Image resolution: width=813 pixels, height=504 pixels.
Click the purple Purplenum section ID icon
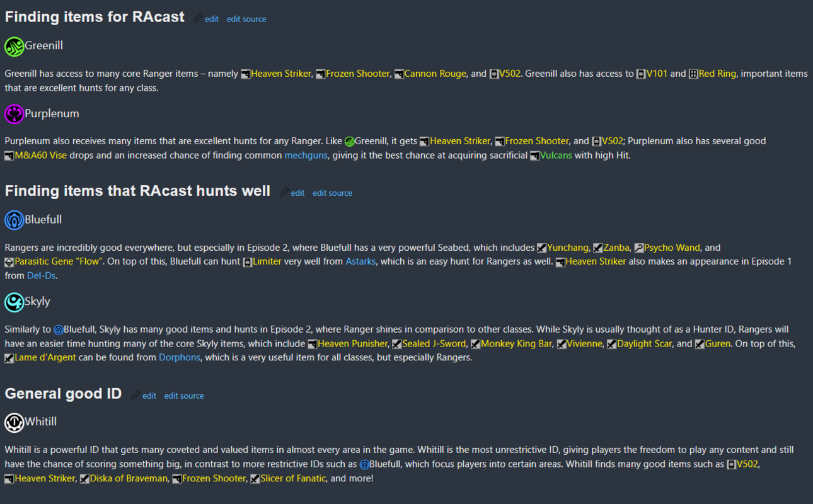click(14, 114)
